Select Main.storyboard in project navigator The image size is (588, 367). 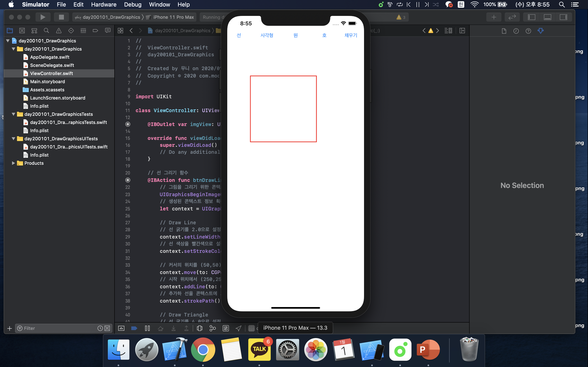point(47,82)
